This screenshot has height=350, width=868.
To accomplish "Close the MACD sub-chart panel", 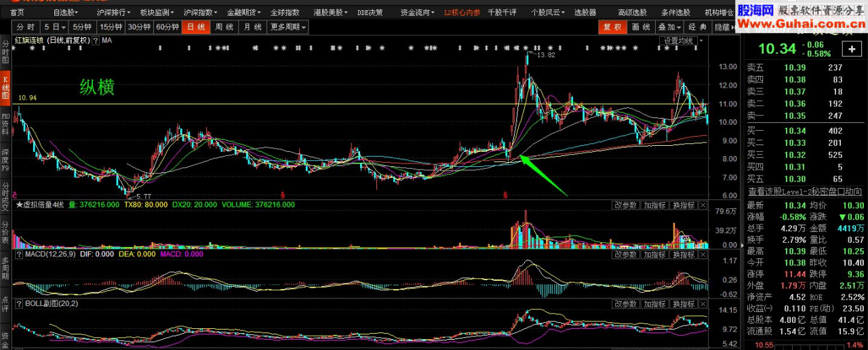I will coord(703,254).
